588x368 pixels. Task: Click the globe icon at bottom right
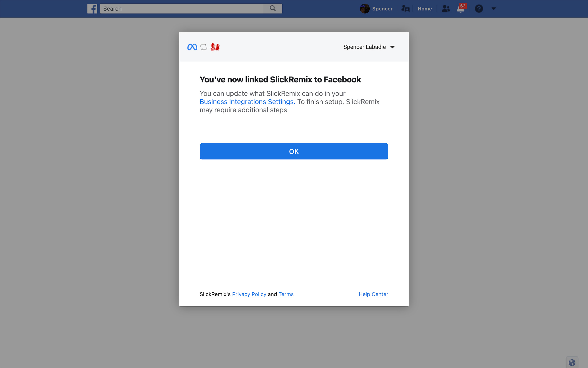572,362
